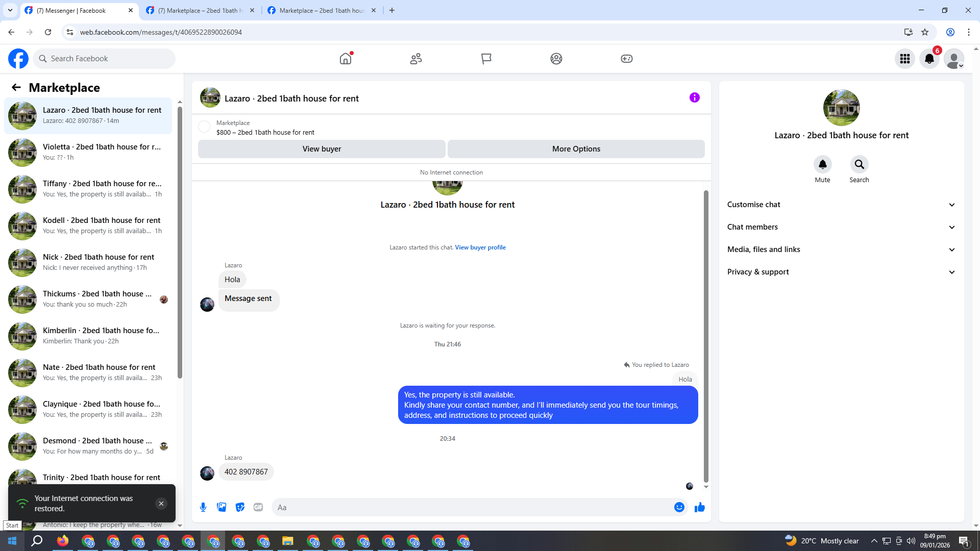980x551 pixels.
Task: Click the chat message scrollbar
Action: [x=706, y=337]
